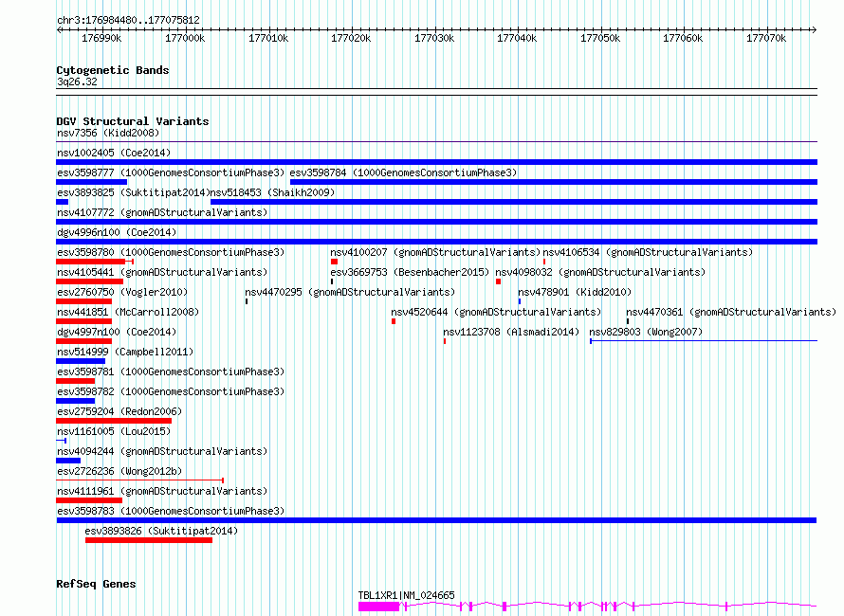The height and width of the screenshot is (616, 844).
Task: Click the left arrow of the ruler
Action: point(59,29)
